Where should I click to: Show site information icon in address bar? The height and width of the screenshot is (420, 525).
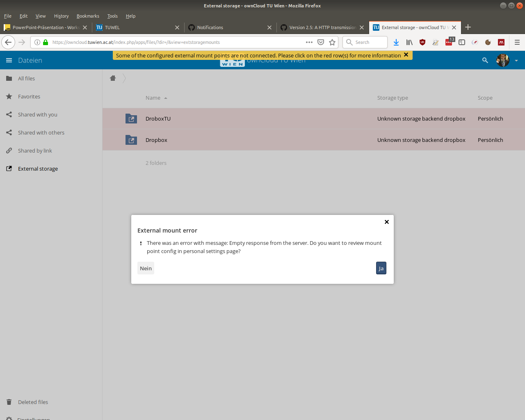[37, 42]
